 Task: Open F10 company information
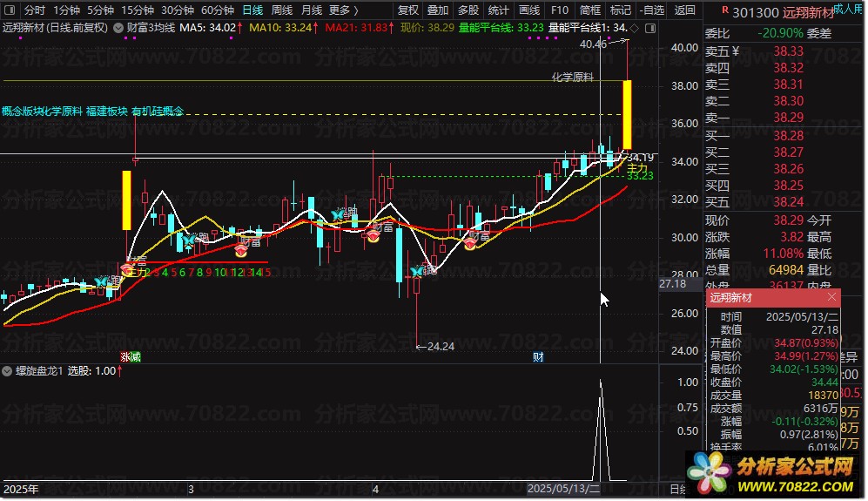pyautogui.click(x=560, y=10)
